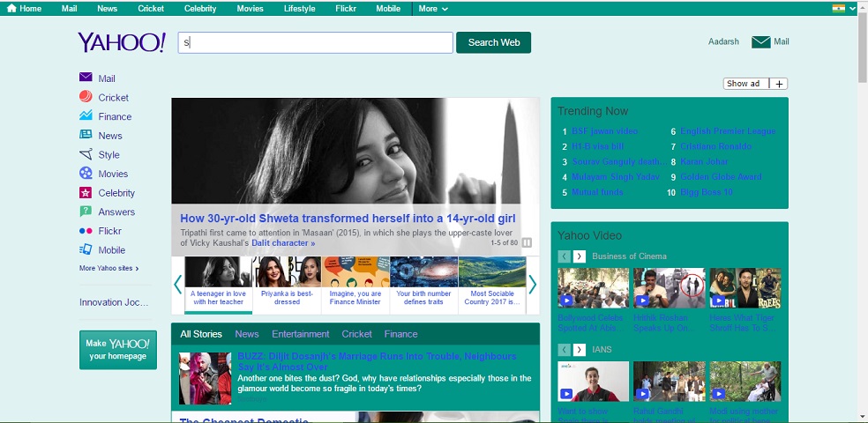Image resolution: width=868 pixels, height=423 pixels.
Task: Expand the More dropdown in top navigation
Action: pyautogui.click(x=433, y=8)
